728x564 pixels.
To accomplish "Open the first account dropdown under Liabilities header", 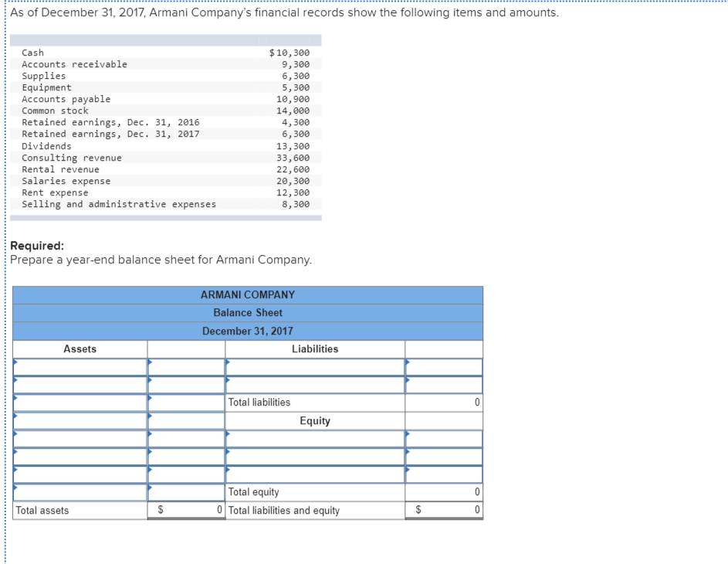I will tap(315, 367).
